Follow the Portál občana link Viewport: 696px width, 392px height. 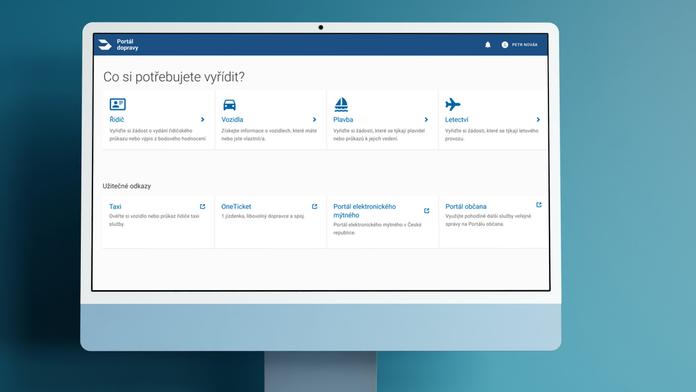click(466, 206)
